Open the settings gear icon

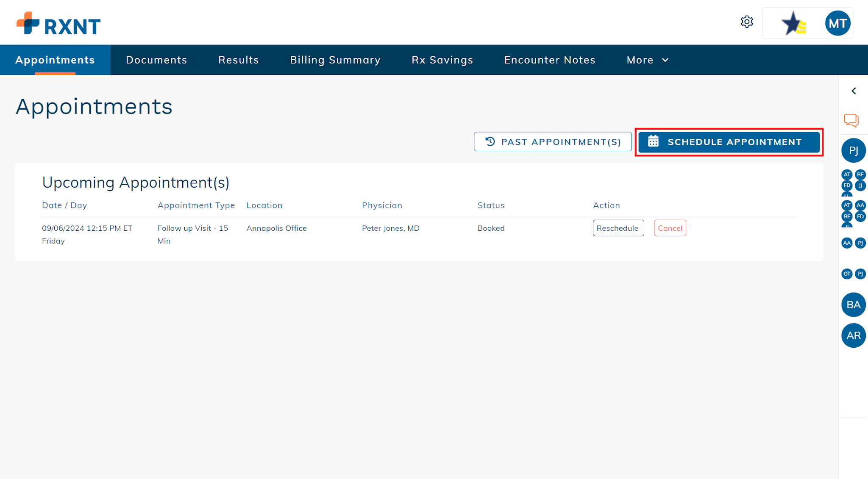pos(747,22)
